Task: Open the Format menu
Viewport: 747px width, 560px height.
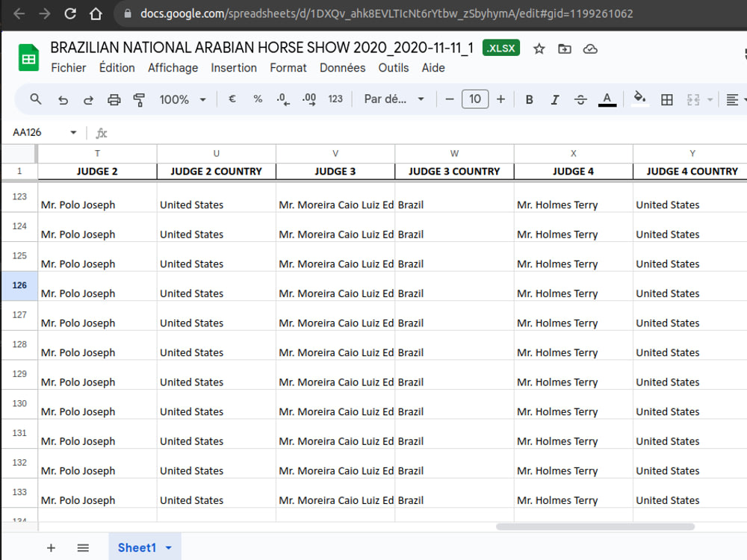Action: (288, 68)
